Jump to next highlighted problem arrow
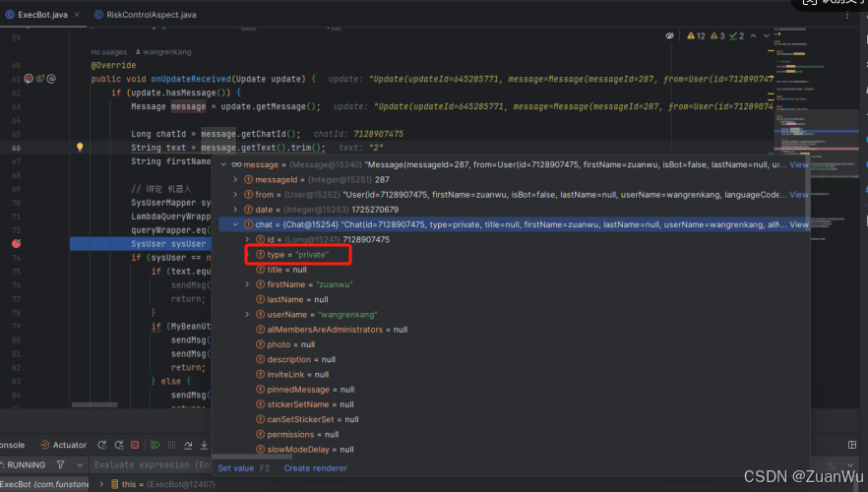Screen dimensions: 868x492 [767, 36]
